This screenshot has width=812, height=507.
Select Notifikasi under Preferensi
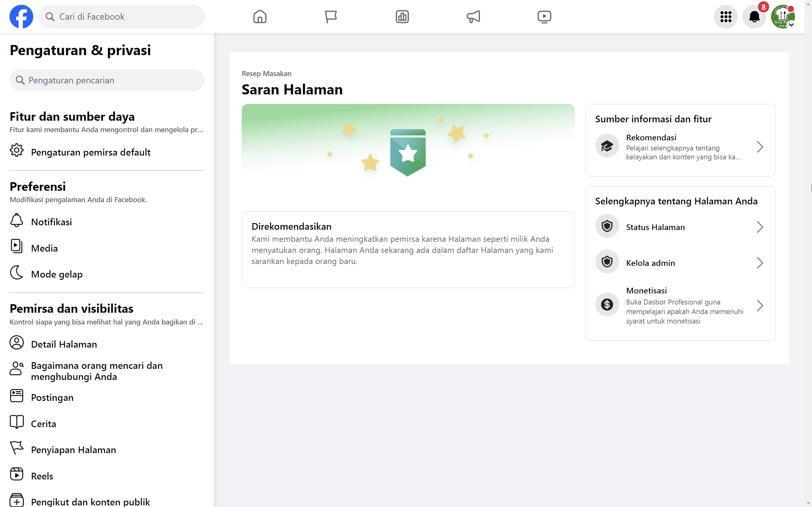tap(51, 221)
